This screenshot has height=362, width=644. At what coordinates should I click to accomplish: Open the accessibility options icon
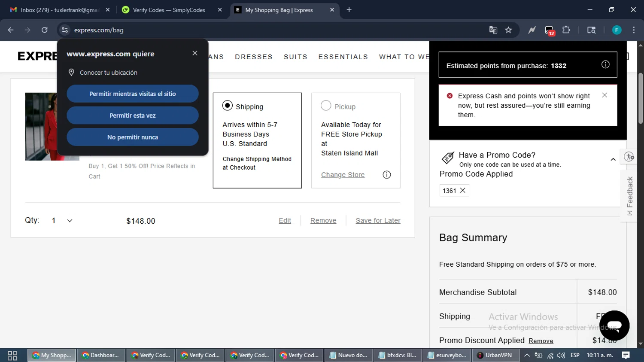(x=629, y=157)
